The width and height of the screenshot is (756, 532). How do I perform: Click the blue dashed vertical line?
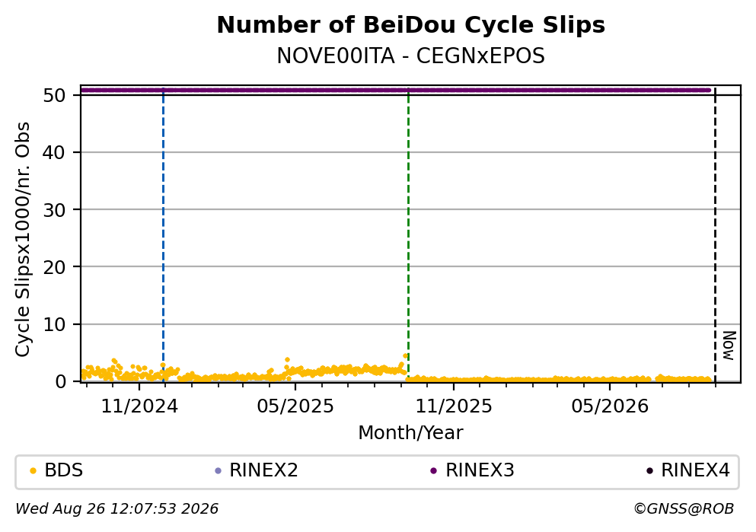(164, 236)
